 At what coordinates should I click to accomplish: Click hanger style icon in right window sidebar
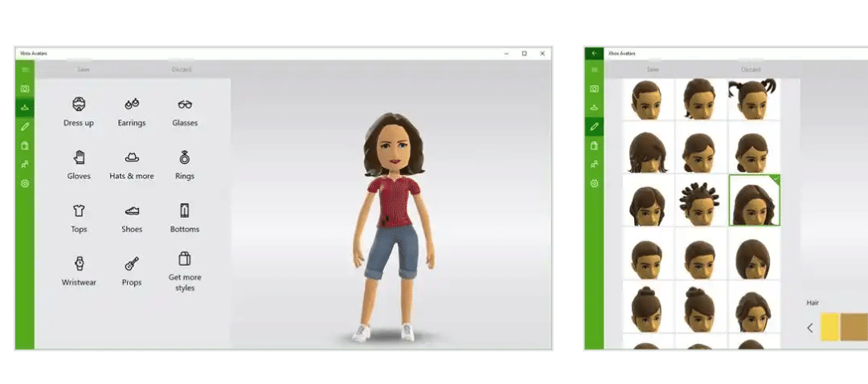coord(595,108)
